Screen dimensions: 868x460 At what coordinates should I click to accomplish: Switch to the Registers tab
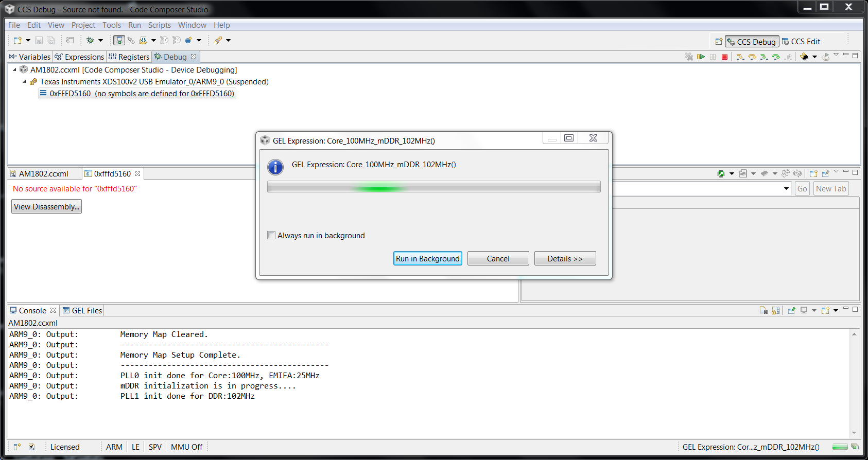(x=129, y=57)
